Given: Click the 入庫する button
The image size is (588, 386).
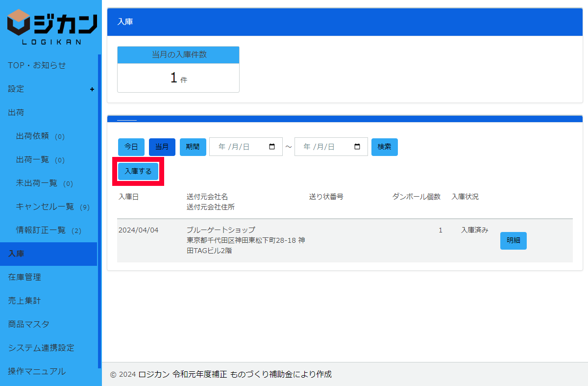Looking at the screenshot, I should [x=138, y=171].
